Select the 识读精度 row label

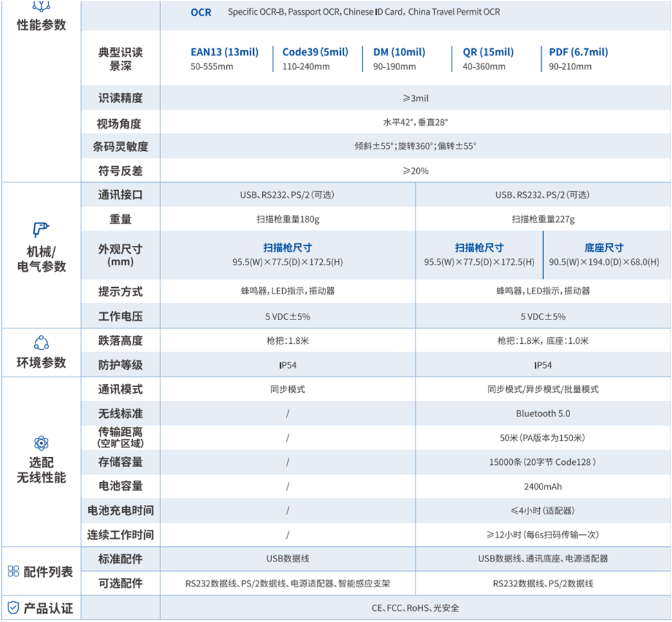click(x=120, y=99)
